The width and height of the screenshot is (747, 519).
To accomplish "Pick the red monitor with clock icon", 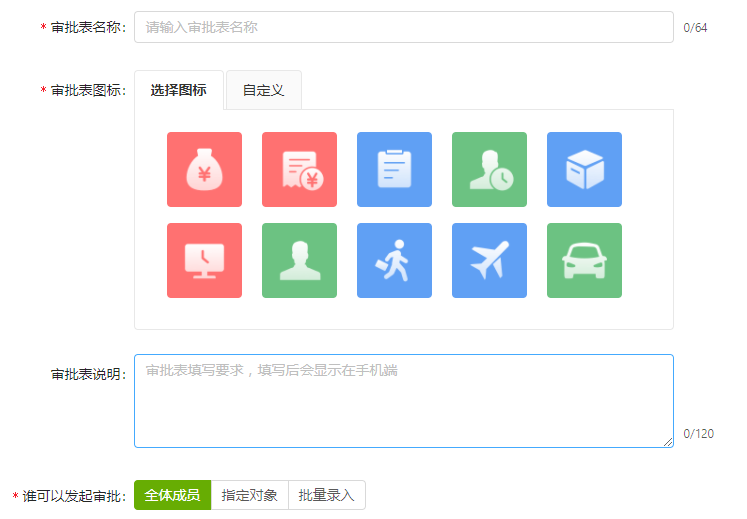I will point(204,261).
